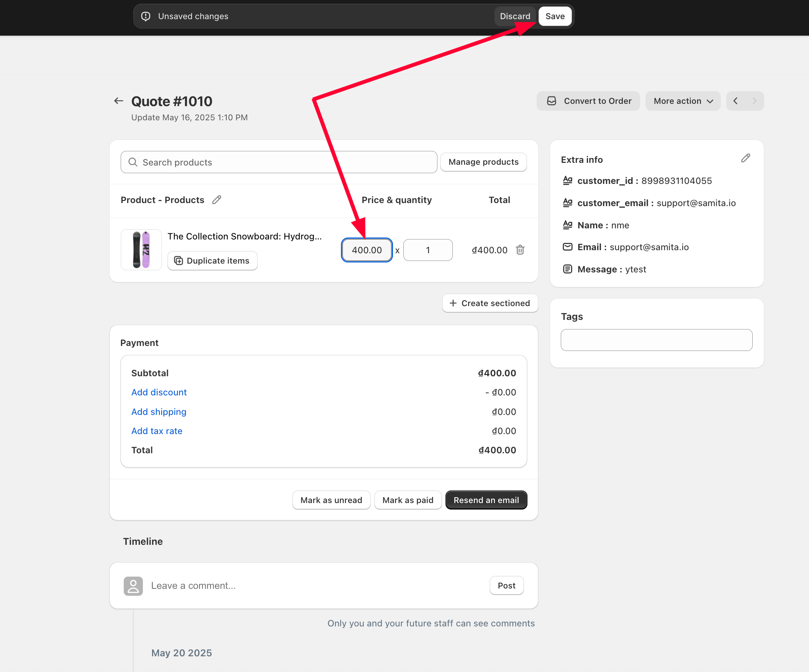
Task: Click the pencil icon next to Product - Products
Action: [x=217, y=200]
